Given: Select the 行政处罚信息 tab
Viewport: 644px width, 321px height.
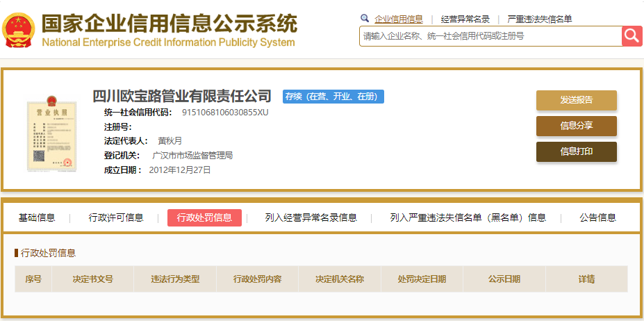Looking at the screenshot, I should [x=204, y=218].
